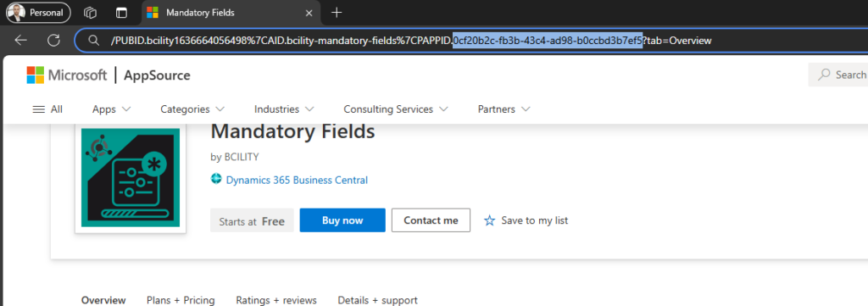Switch to the Overview tab
The height and width of the screenshot is (306, 868).
coord(103,300)
